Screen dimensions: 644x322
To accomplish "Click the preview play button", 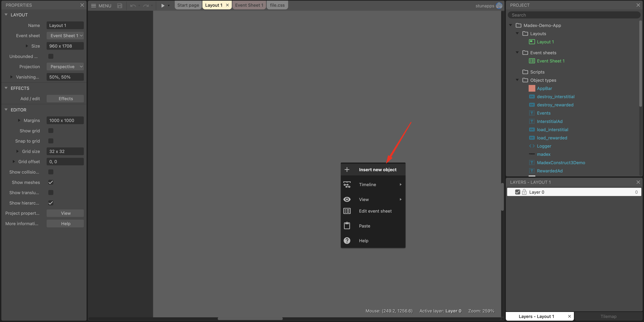I will 163,6.
